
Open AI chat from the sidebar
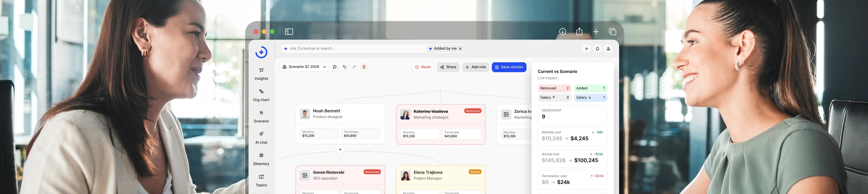(x=261, y=138)
